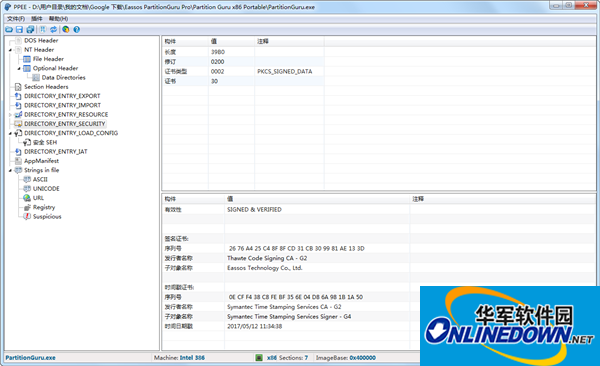Click the 注释 column header in lower table
Image resolution: width=600 pixels, height=366 pixels.
tap(502, 199)
